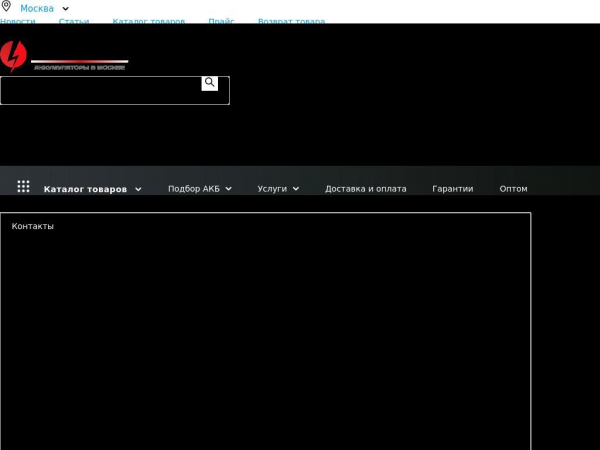Go to the Гарантии menu item

point(452,188)
